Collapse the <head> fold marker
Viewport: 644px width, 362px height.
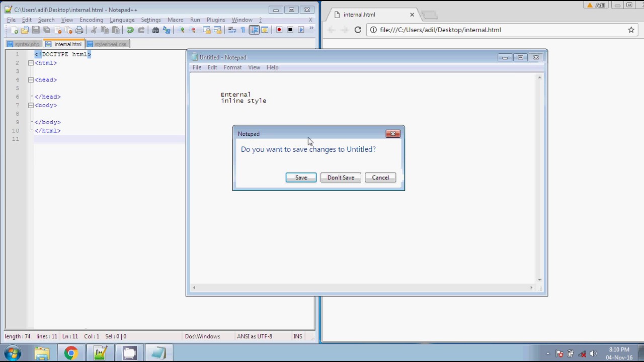coord(31,80)
